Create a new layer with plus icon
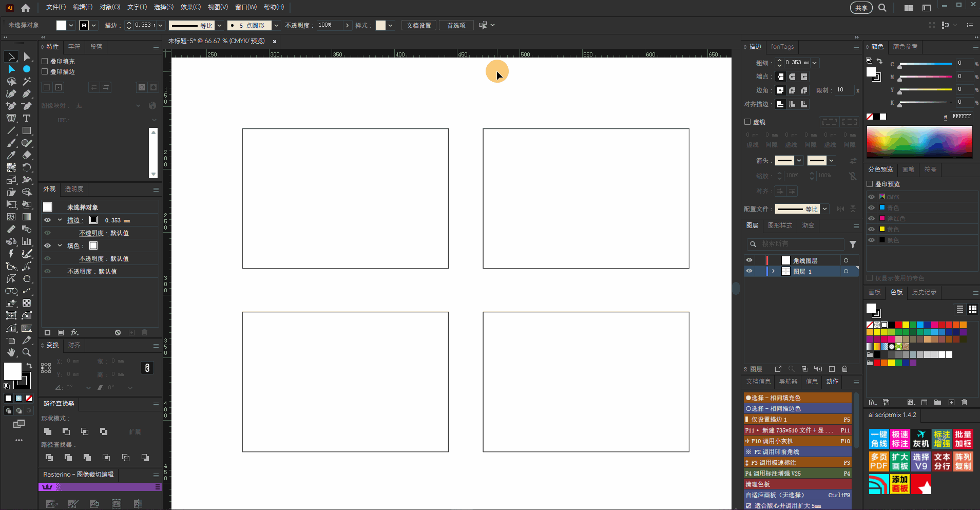This screenshot has height=510, width=980. click(x=832, y=369)
